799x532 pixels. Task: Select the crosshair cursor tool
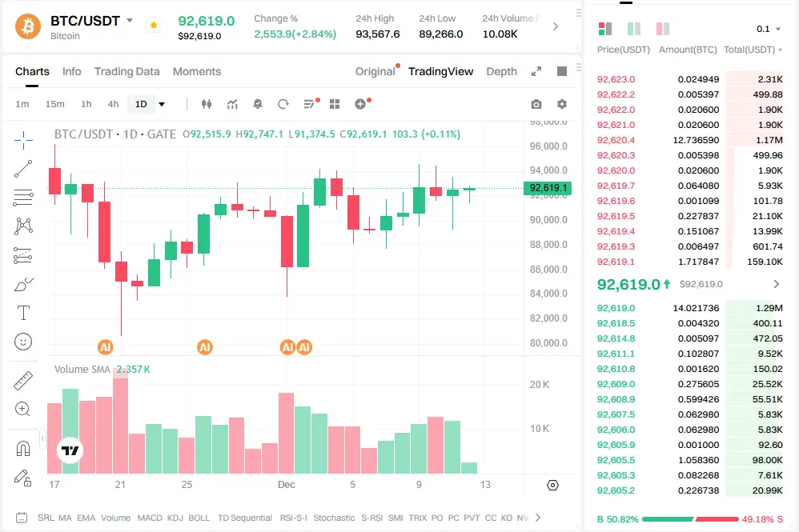pos(23,140)
